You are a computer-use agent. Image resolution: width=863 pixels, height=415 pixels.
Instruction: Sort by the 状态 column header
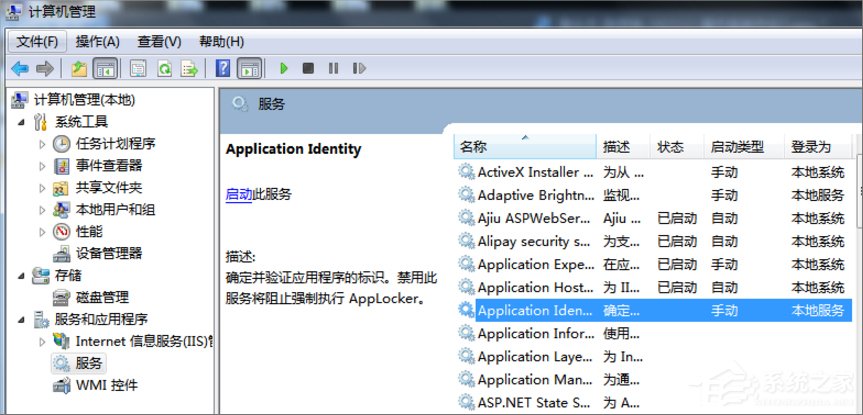point(677,147)
